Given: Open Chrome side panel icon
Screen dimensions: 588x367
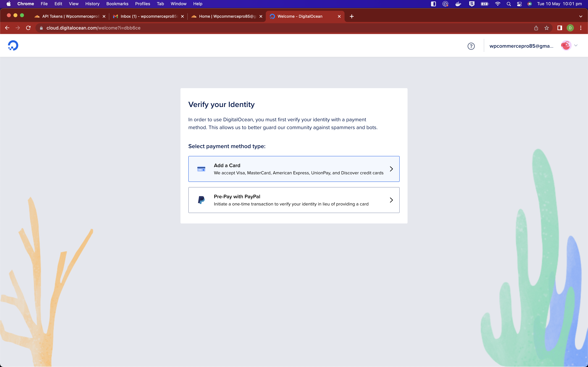Looking at the screenshot, I should click(x=560, y=28).
